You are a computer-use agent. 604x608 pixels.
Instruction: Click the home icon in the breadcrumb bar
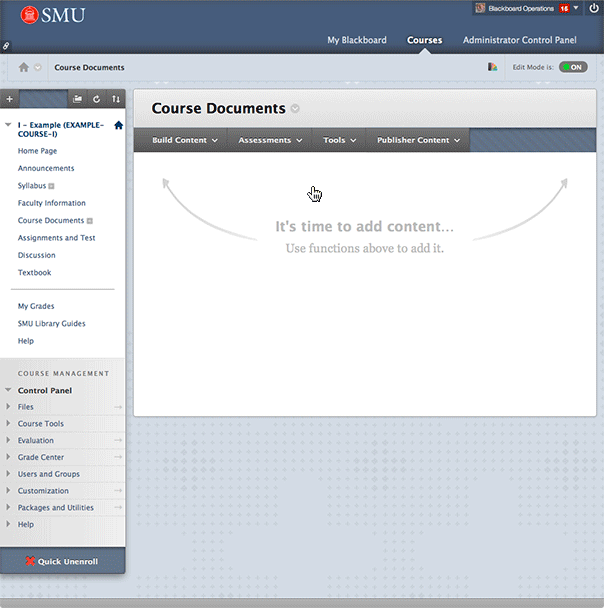click(x=24, y=67)
